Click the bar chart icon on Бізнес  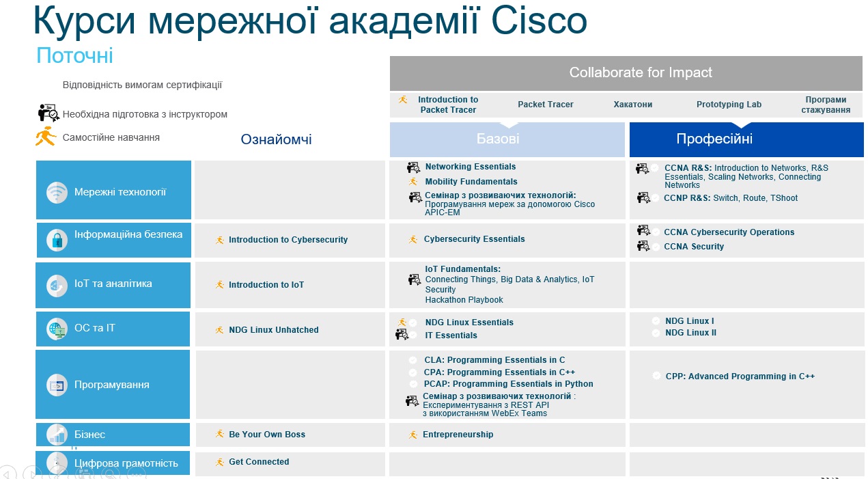(57, 435)
